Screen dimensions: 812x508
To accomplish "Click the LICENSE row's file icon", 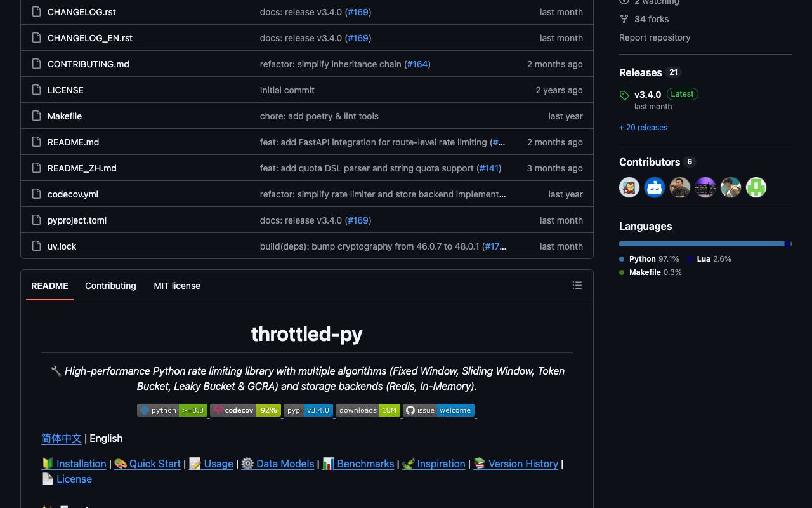I will pos(37,90).
